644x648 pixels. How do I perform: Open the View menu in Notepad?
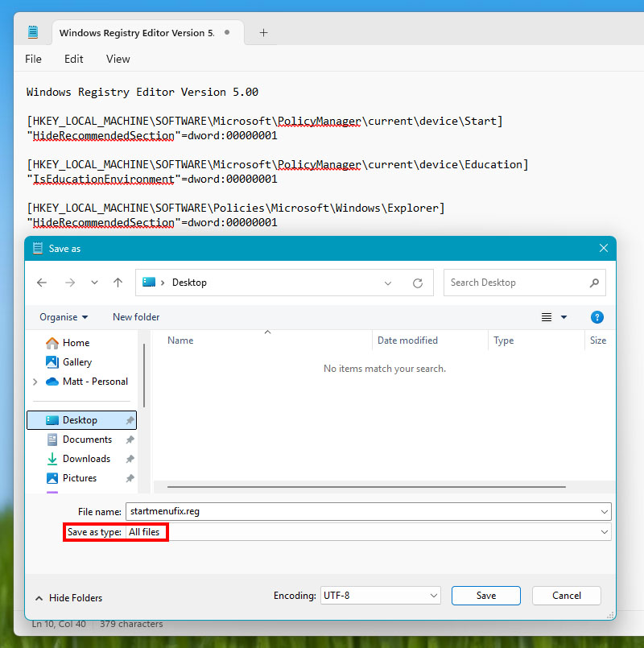click(118, 59)
